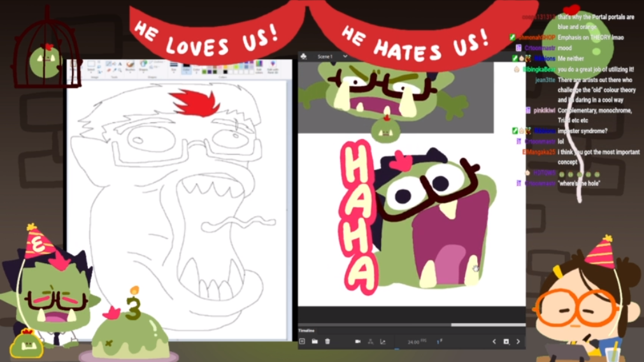Open the Size dropdown in Paint

click(174, 67)
